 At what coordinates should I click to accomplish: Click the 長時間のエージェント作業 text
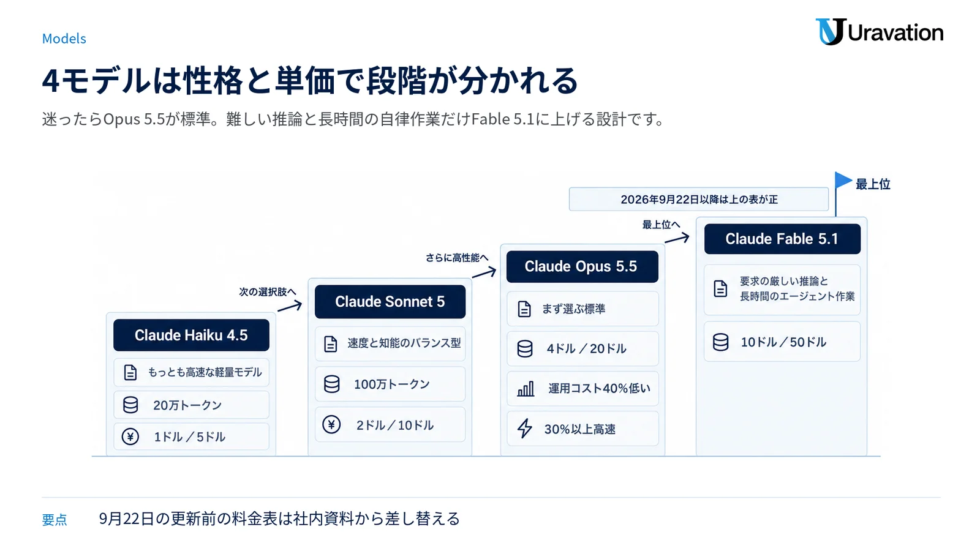coord(797,296)
